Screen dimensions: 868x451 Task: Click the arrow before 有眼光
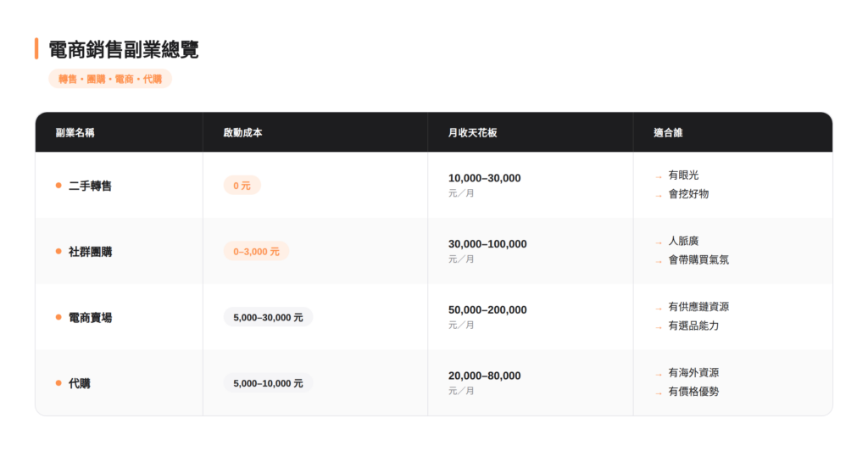coord(659,176)
